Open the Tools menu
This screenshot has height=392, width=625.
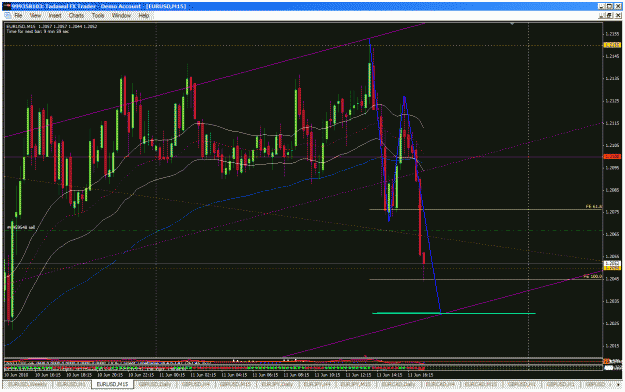(x=98, y=16)
